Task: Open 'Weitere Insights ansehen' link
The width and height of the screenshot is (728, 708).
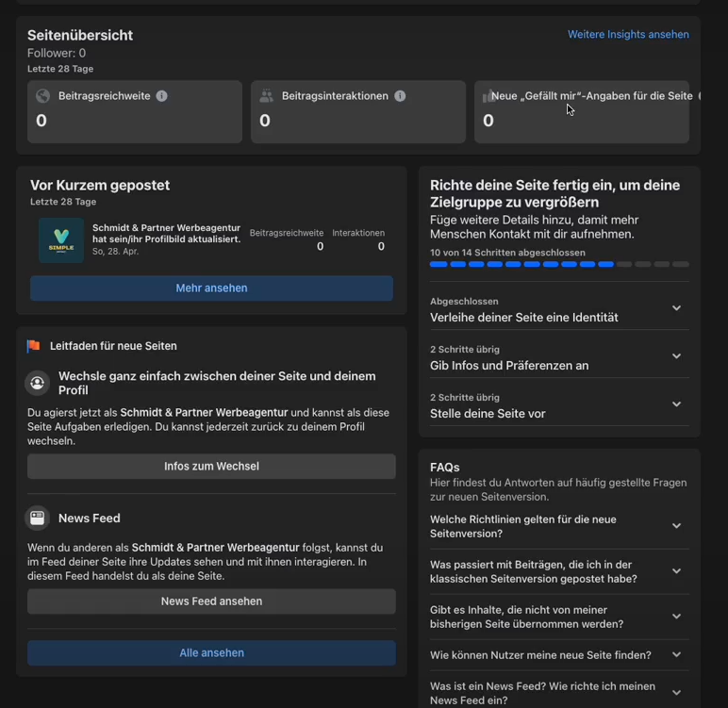Action: [x=628, y=35]
